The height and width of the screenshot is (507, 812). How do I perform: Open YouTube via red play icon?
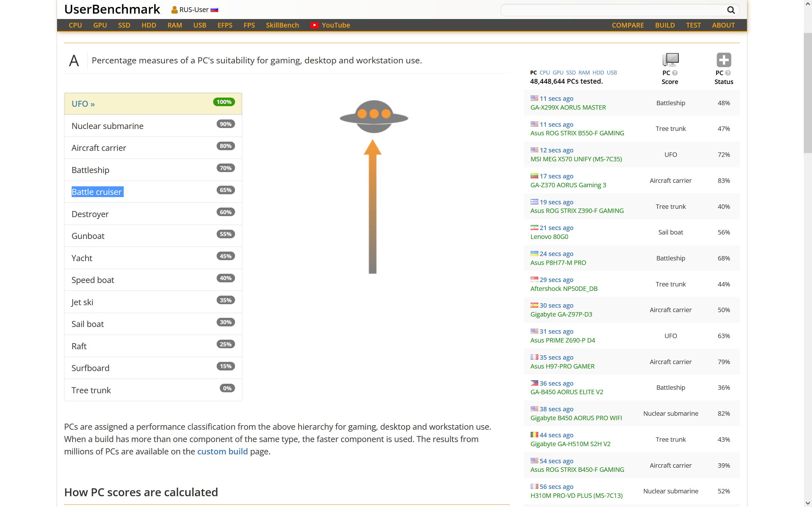(x=314, y=25)
